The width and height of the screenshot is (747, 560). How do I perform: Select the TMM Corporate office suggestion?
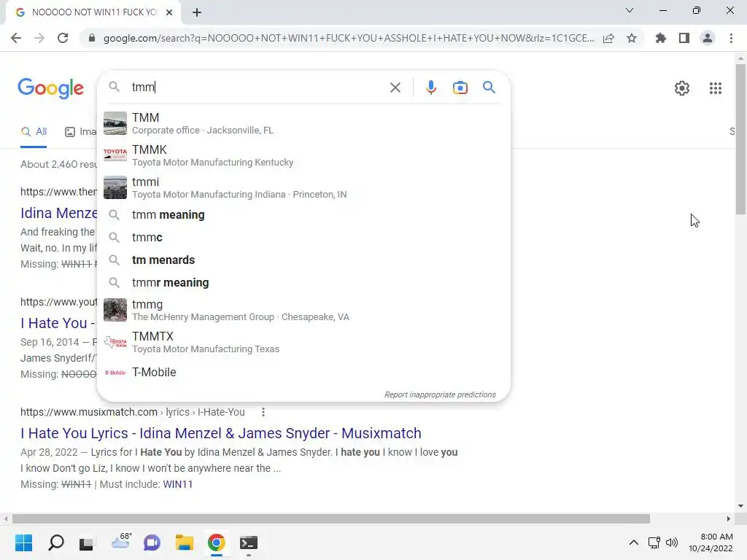tap(303, 123)
